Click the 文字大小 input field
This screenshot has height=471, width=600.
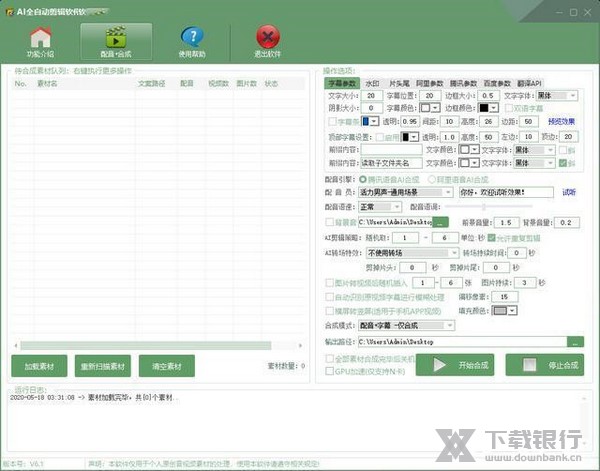pos(371,95)
